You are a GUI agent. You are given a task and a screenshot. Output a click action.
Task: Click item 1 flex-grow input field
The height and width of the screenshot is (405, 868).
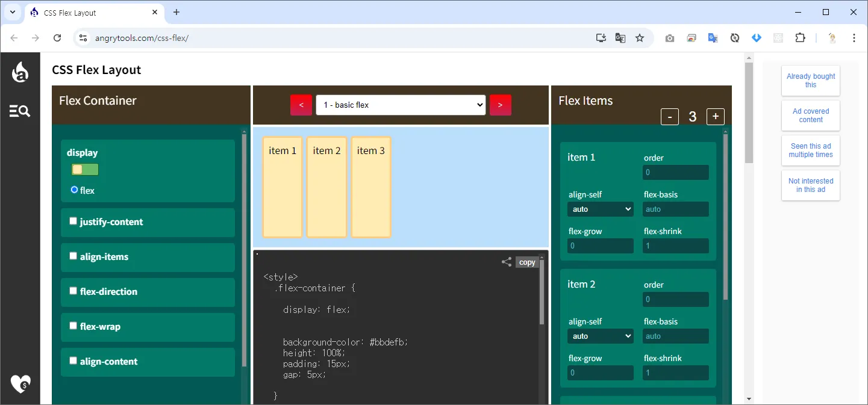click(601, 246)
